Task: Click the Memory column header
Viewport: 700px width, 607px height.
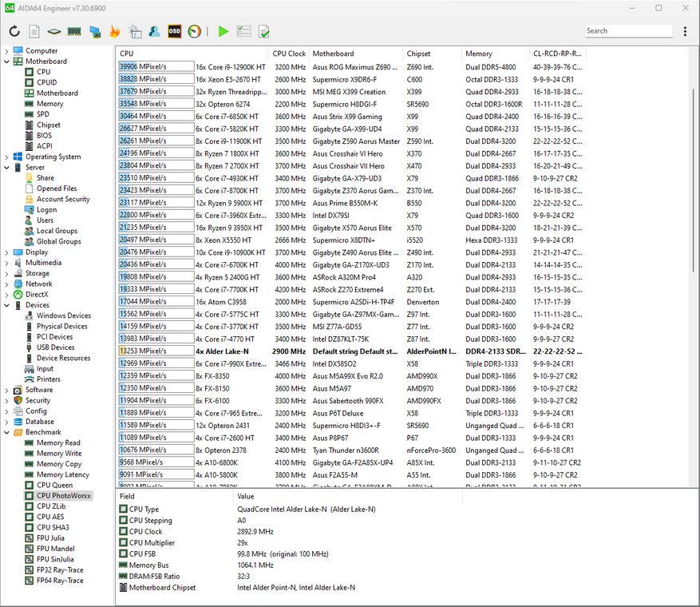Action: (496, 54)
